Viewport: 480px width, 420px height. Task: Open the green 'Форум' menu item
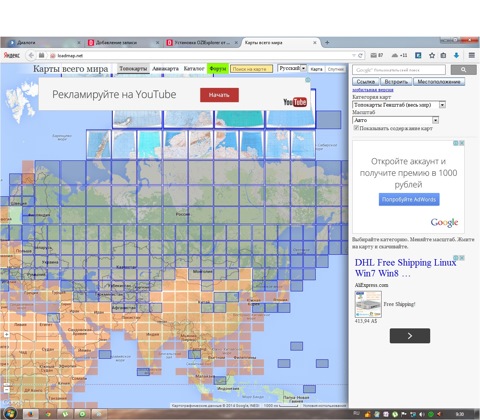click(218, 69)
